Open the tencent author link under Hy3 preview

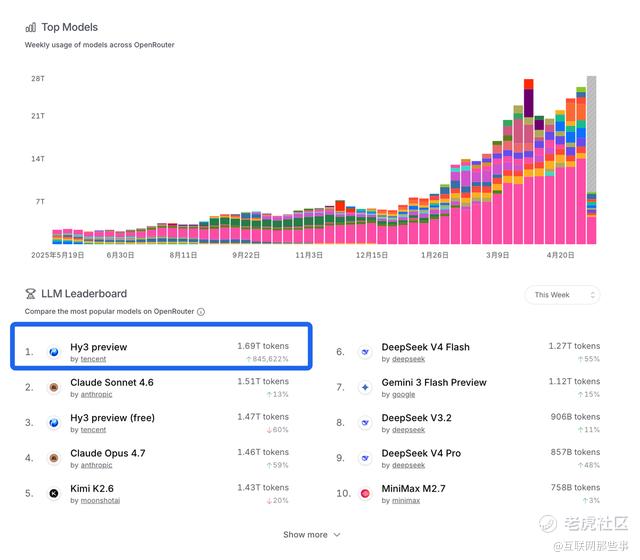93,359
